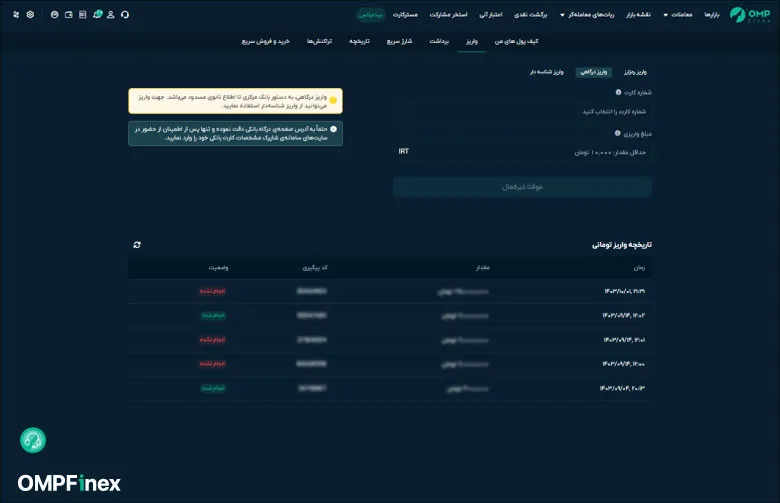Switch to the خرید و فروش سریع tab
Viewport: 780px width, 503px height.
click(266, 41)
